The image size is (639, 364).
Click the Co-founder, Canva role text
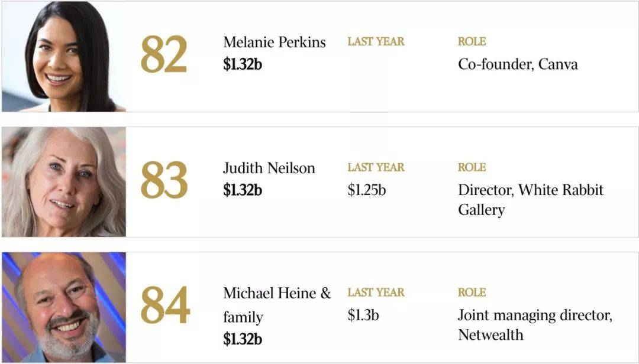point(518,64)
